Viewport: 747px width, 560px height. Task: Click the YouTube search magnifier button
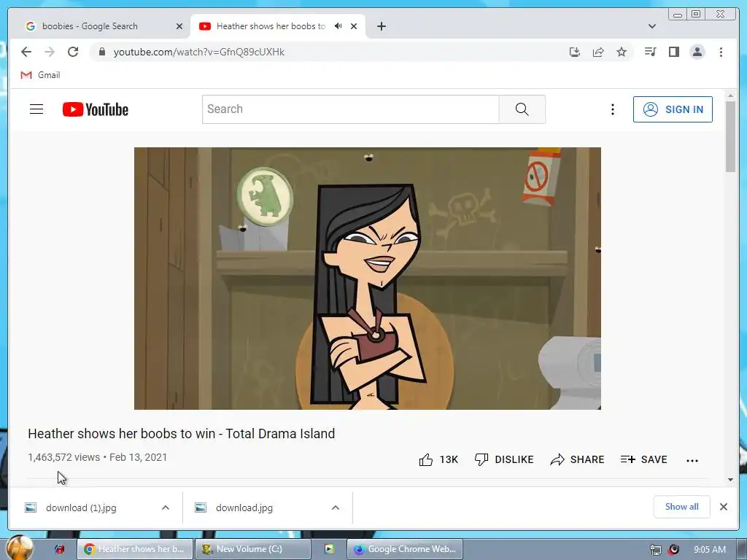pos(522,109)
